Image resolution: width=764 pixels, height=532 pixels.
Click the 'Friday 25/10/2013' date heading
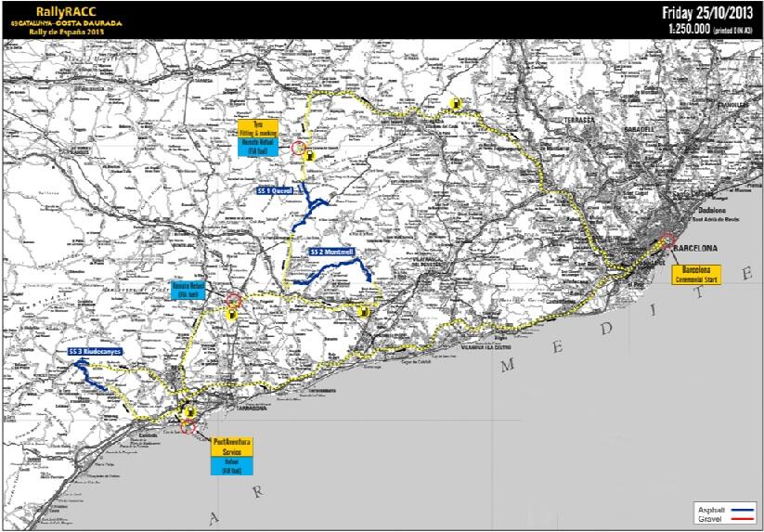pos(709,13)
